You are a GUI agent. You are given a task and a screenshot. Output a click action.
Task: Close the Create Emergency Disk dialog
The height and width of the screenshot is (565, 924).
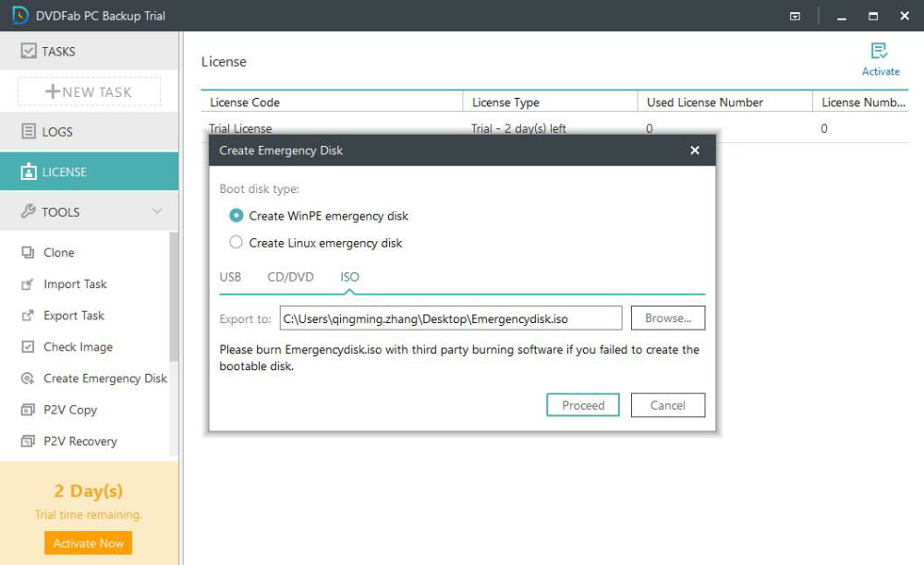695,150
